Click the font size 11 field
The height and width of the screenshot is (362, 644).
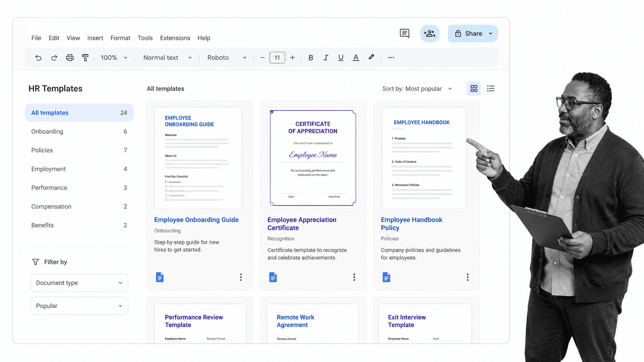coord(277,58)
